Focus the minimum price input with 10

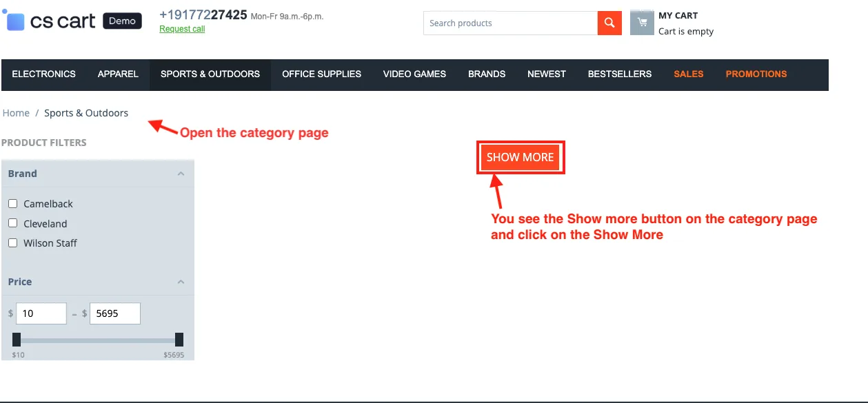point(41,313)
